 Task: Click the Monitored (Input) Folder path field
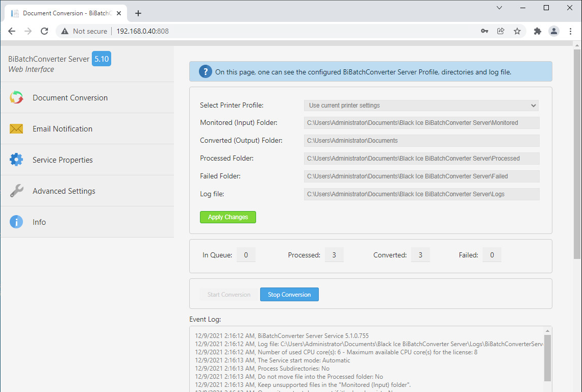(x=421, y=123)
